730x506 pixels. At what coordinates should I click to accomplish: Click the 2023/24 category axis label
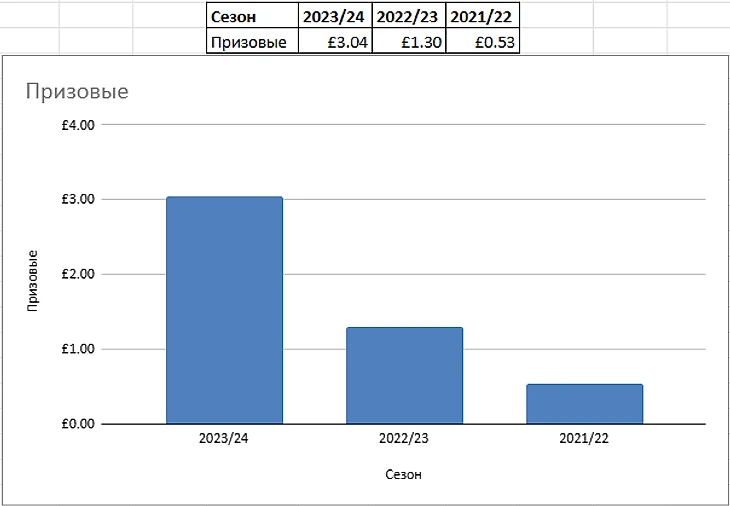(223, 439)
